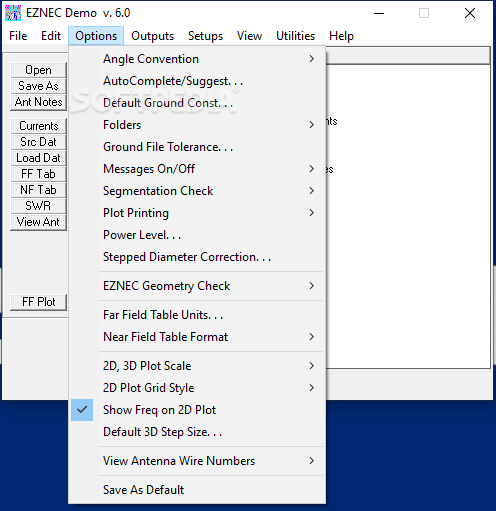Image resolution: width=496 pixels, height=511 pixels.
Task: Open the FF Tab output
Action: point(38,174)
